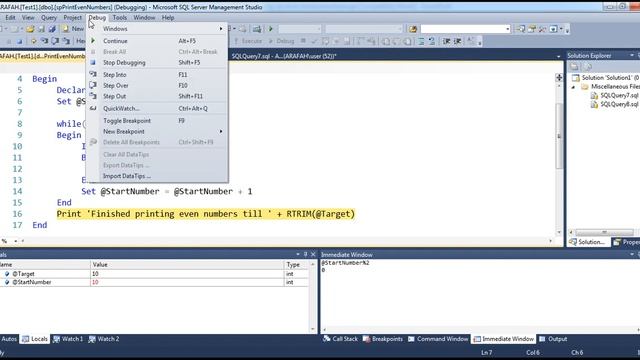Switch to the Output tab
This screenshot has height=360, width=640.
(x=553, y=339)
